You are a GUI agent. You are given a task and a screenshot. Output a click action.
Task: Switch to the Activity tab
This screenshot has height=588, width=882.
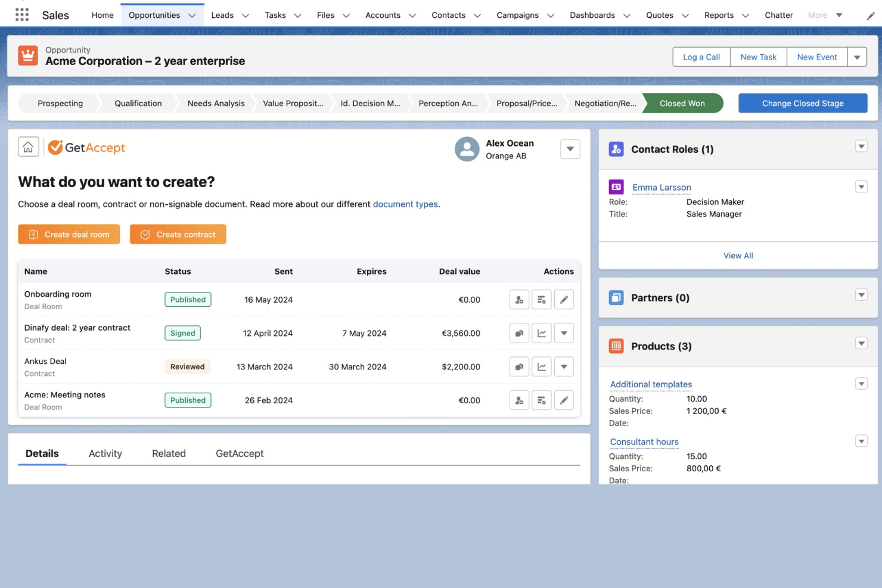click(105, 453)
